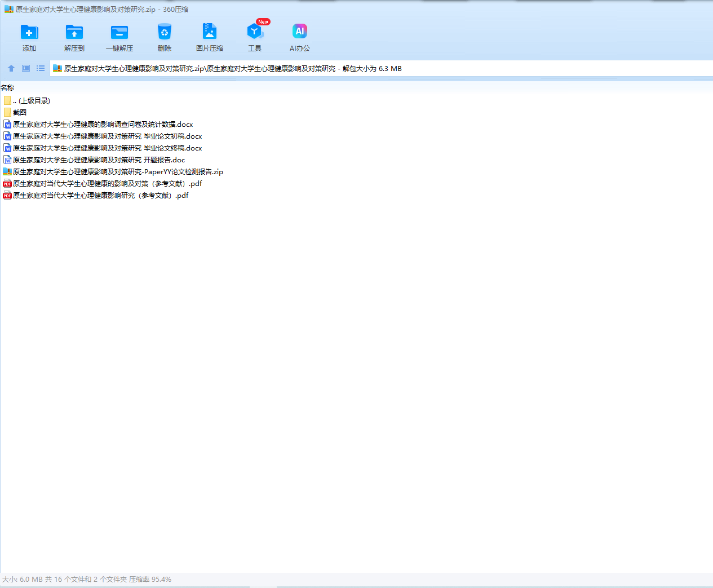Screen dimensions: 713x588
Task: Open the 图片压缩 image compression tool
Action: 210,32
